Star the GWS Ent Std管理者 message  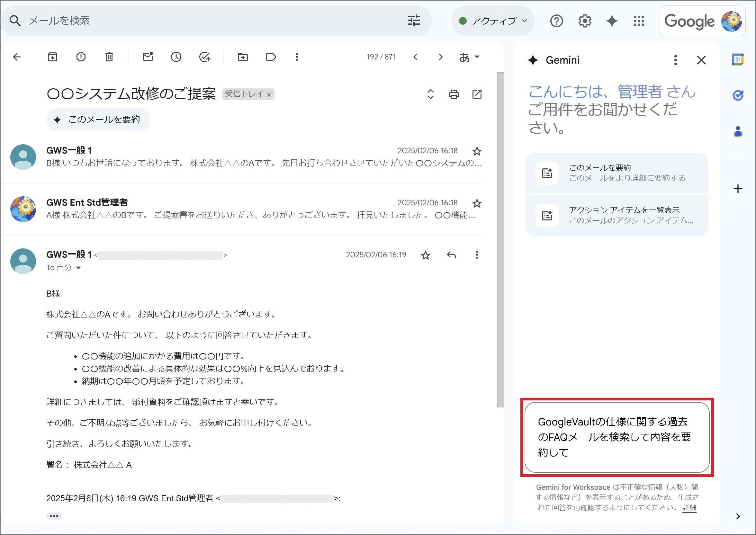477,203
